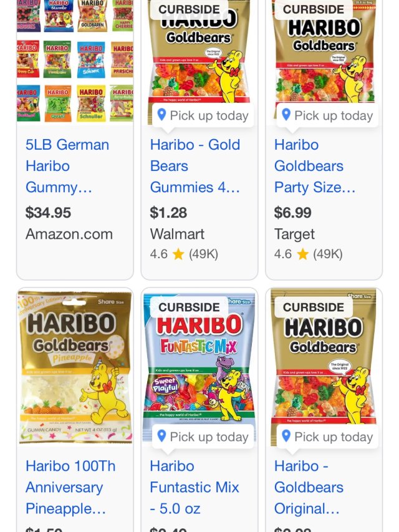Click the location pin on the Walmart Gold Bears listing
This screenshot has width=399, height=532.
point(161,115)
